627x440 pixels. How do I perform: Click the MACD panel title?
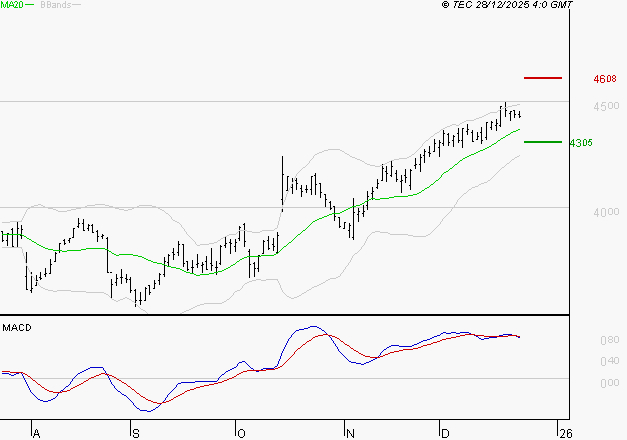coord(17,328)
